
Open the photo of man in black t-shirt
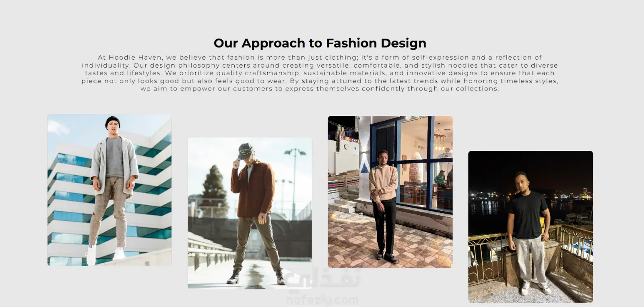[x=530, y=227]
